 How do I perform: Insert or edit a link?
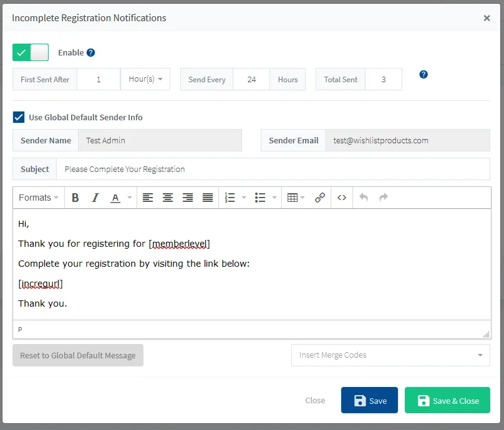click(x=320, y=198)
